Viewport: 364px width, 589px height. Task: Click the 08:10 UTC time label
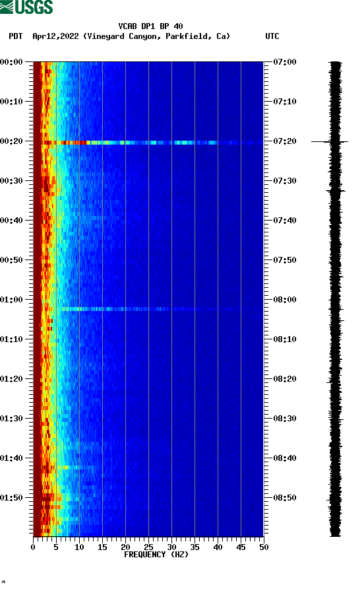point(285,339)
